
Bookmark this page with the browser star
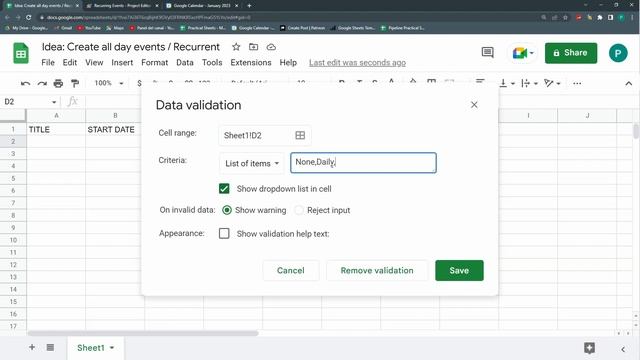(565, 18)
